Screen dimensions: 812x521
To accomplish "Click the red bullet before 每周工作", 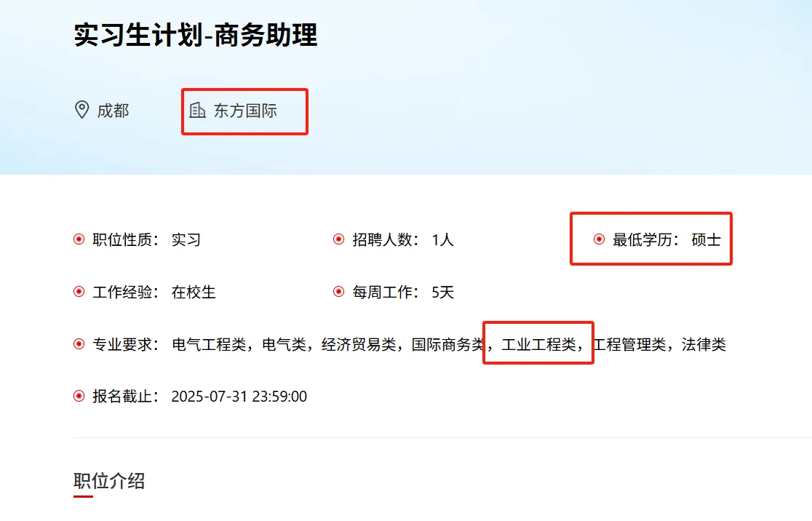I will (x=338, y=292).
